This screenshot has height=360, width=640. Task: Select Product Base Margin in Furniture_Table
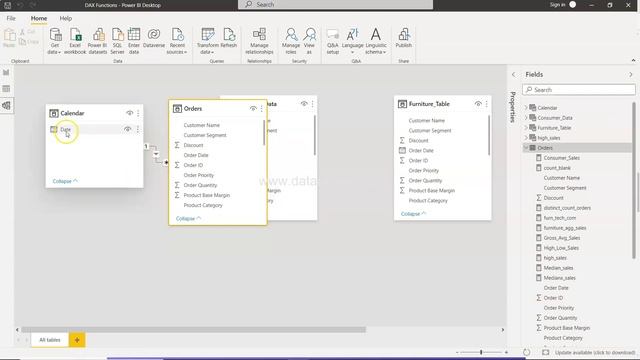pyautogui.click(x=432, y=191)
